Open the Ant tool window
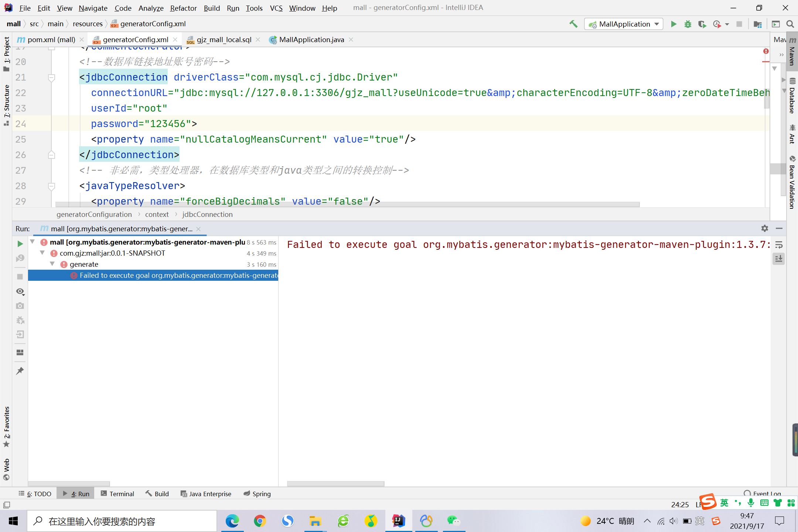Image resolution: width=798 pixels, height=532 pixels. pyautogui.click(x=792, y=134)
